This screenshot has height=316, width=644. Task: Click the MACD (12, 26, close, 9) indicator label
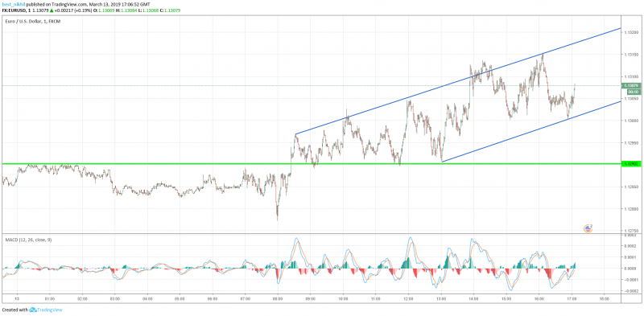[x=28, y=240]
